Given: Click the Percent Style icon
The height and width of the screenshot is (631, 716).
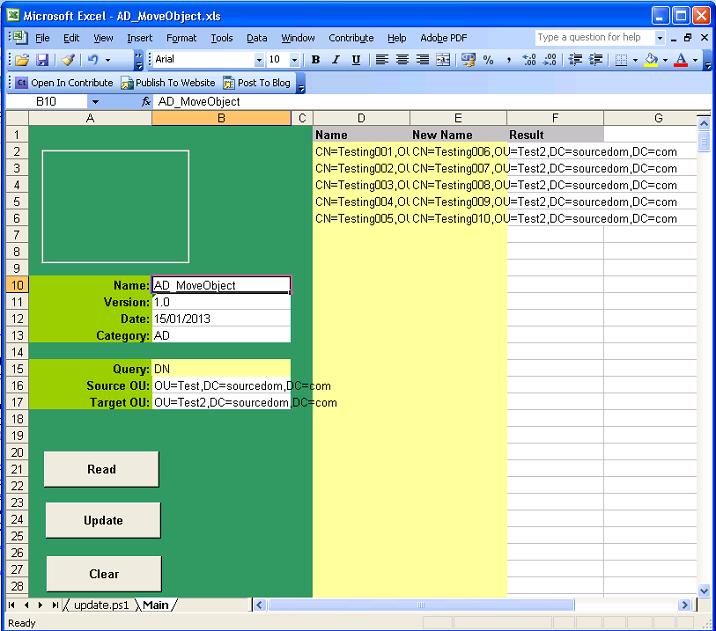Looking at the screenshot, I should tap(488, 60).
